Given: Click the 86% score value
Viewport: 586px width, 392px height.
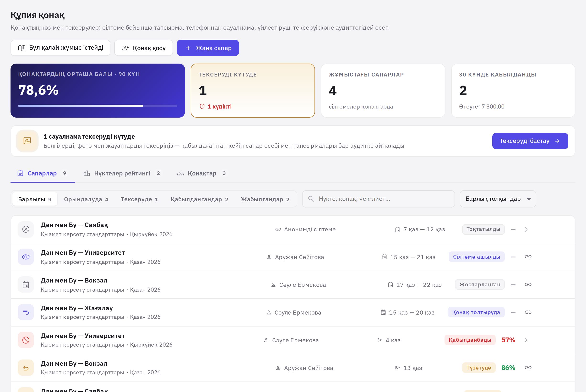Looking at the screenshot, I should pos(508,368).
